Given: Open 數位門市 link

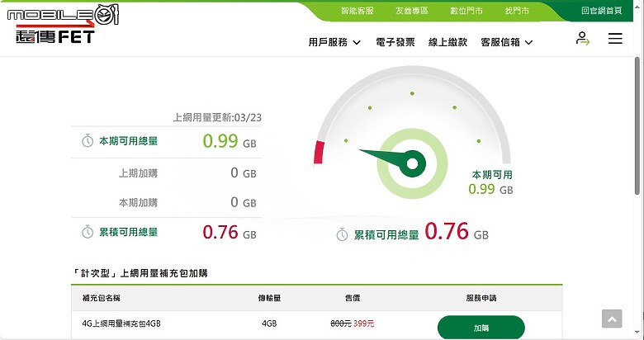Looking at the screenshot, I should point(466,11).
